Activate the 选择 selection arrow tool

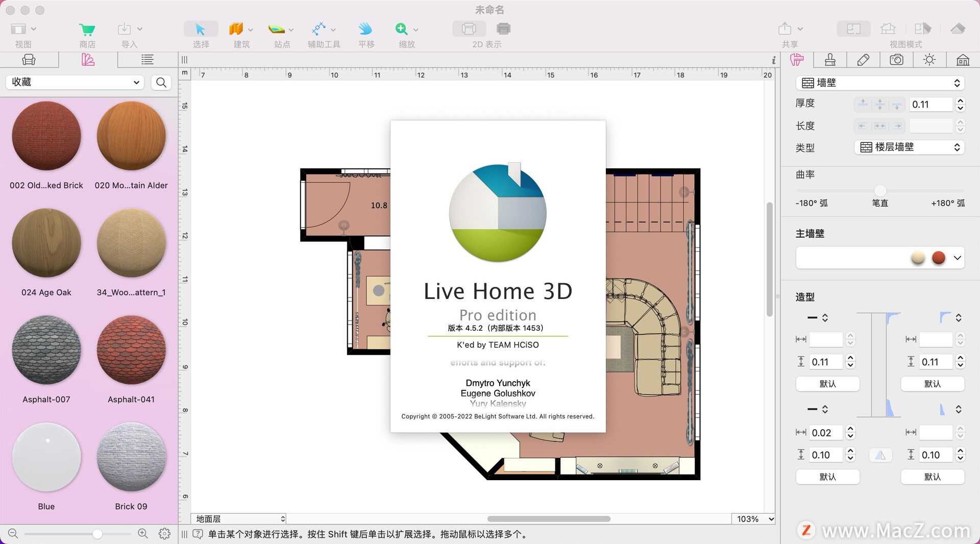pyautogui.click(x=201, y=29)
